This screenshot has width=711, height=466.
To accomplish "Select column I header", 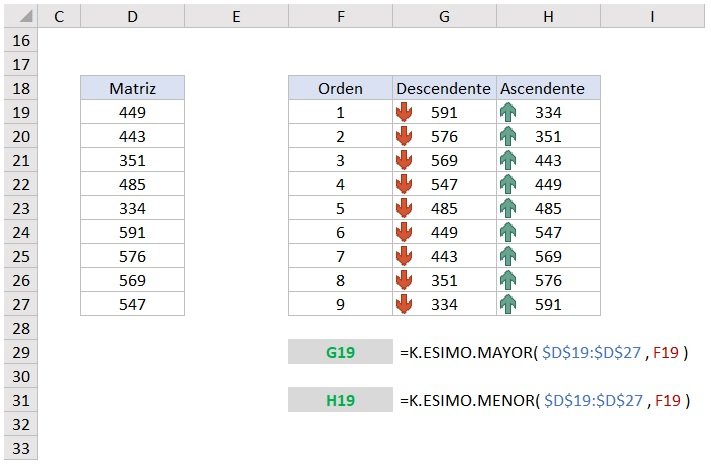I will click(x=653, y=16).
